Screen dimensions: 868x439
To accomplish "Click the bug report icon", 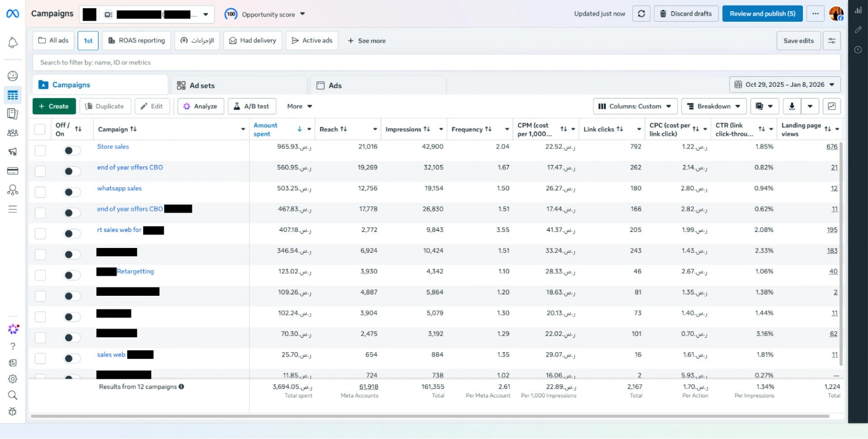I will [x=12, y=411].
